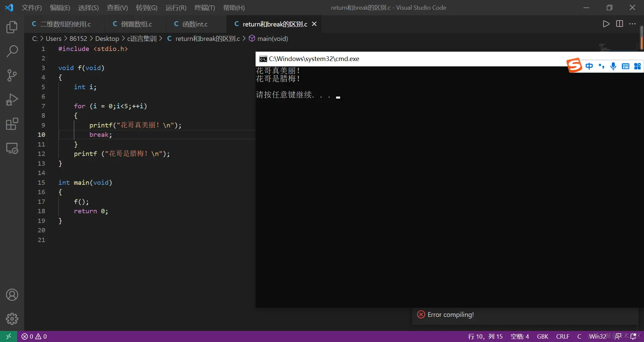644x342 pixels.
Task: Change file encoding GBK
Action: (542, 336)
